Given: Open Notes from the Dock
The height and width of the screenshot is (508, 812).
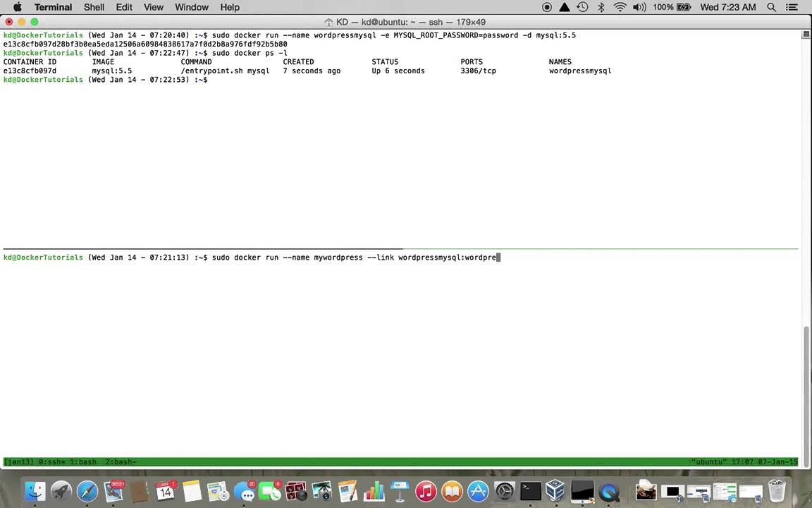Looking at the screenshot, I should (x=192, y=491).
